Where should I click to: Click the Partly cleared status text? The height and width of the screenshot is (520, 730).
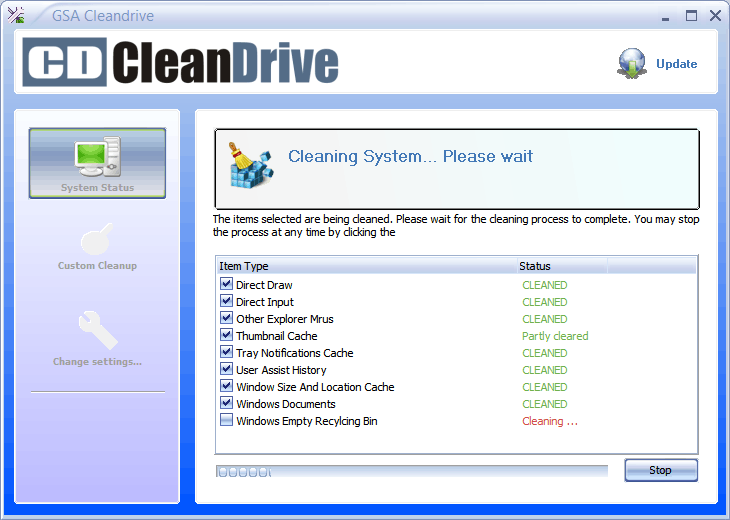pos(555,336)
